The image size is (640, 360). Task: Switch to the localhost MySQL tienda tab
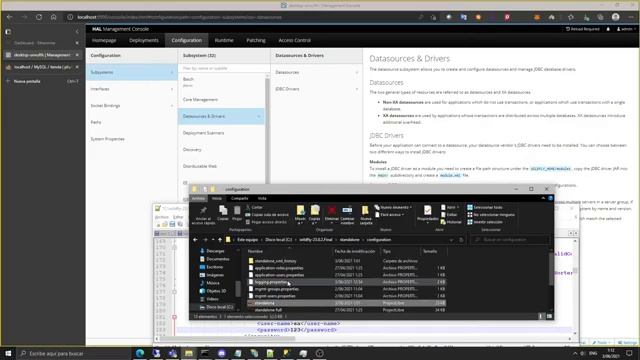[42, 67]
